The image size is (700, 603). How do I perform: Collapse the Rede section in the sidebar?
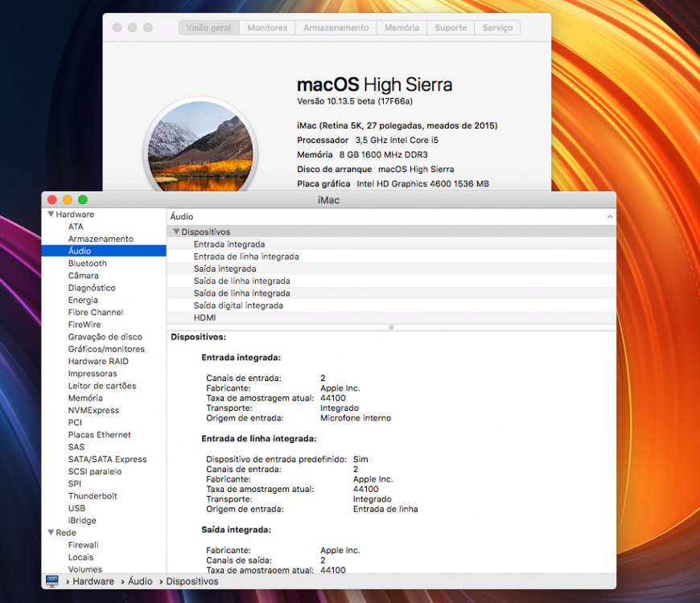pyautogui.click(x=51, y=532)
